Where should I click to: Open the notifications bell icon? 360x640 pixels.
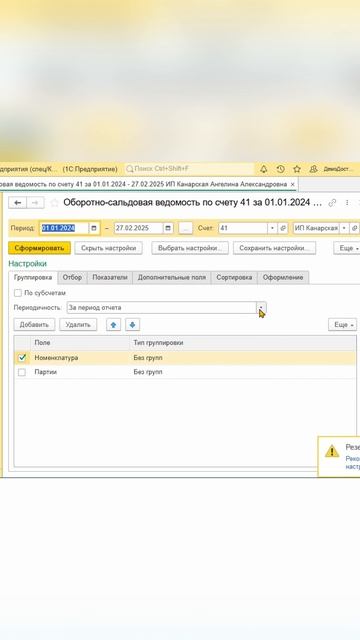[264, 169]
